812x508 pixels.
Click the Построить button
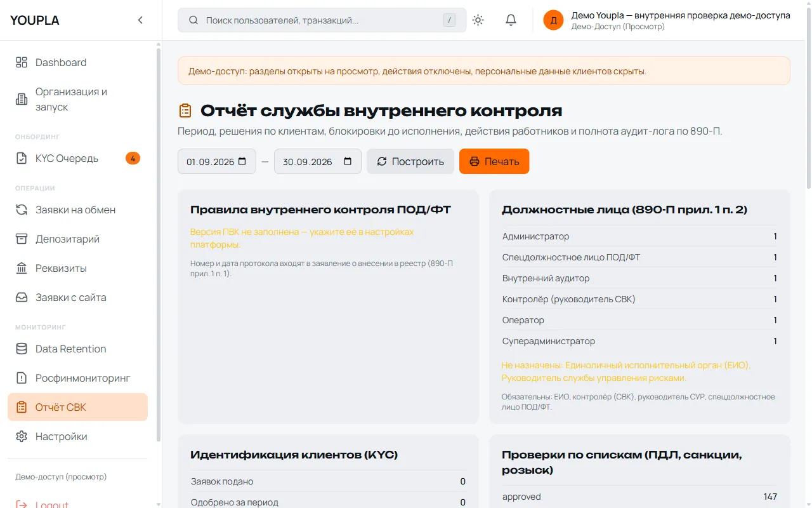[410, 161]
